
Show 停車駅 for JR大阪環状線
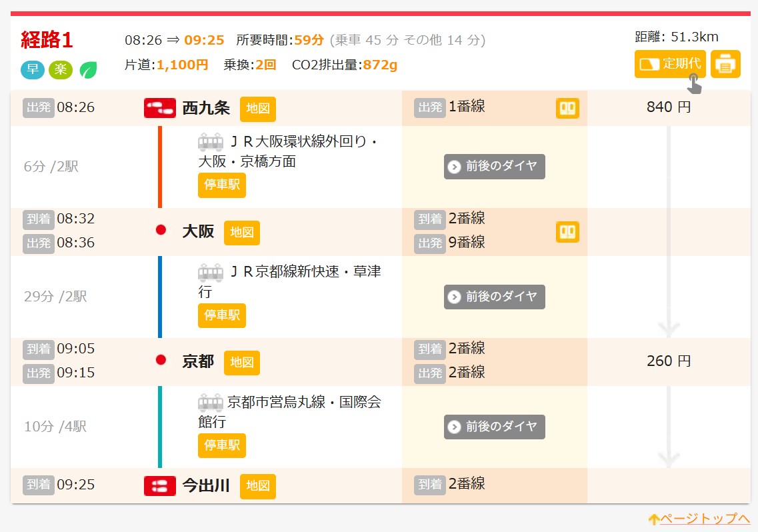(x=221, y=185)
